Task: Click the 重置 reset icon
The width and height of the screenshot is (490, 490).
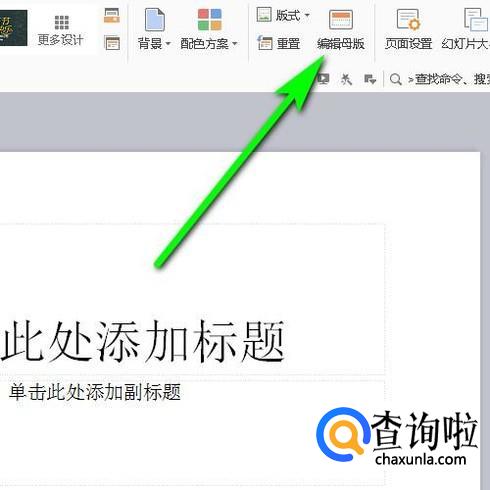Action: coord(265,43)
